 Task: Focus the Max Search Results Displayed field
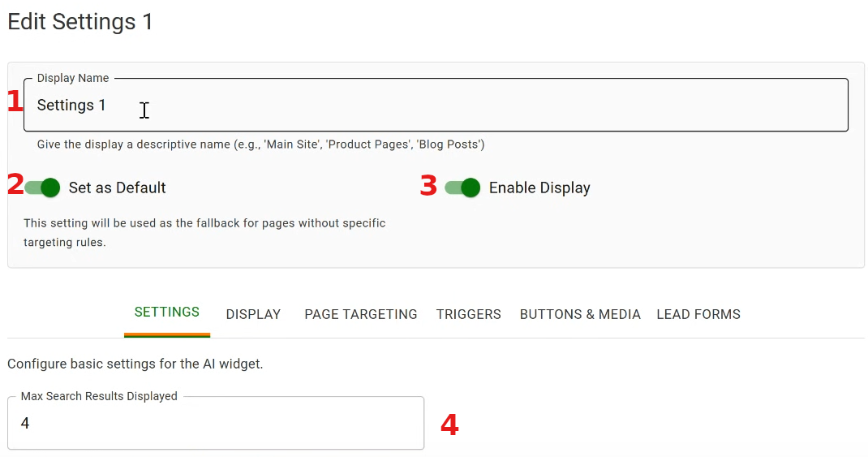tap(215, 424)
